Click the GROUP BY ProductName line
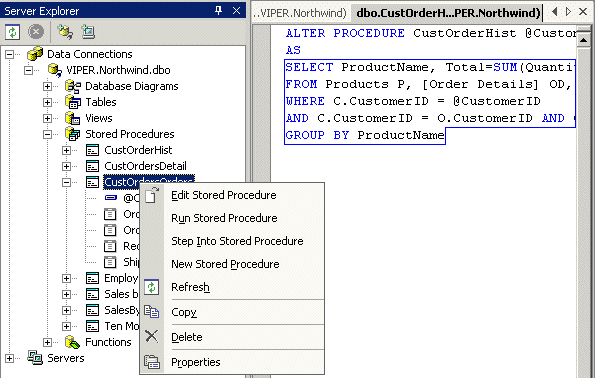This screenshot has width=595, height=378. pyautogui.click(x=365, y=135)
